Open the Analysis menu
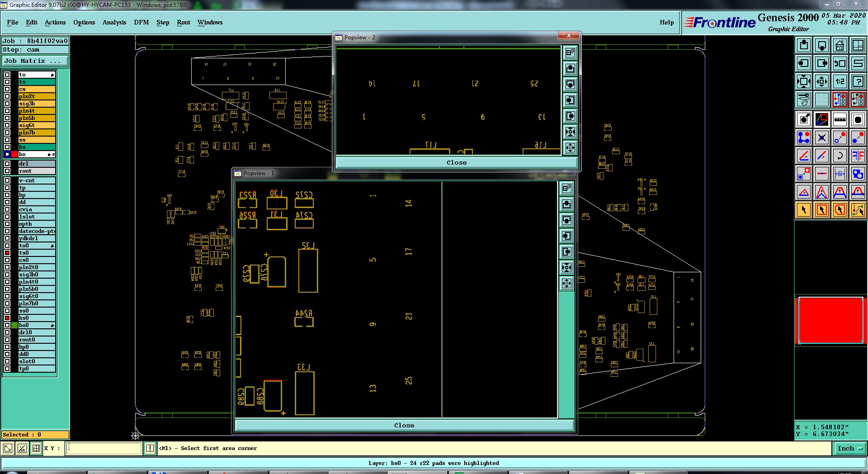This screenshot has height=474, width=868. pos(114,22)
